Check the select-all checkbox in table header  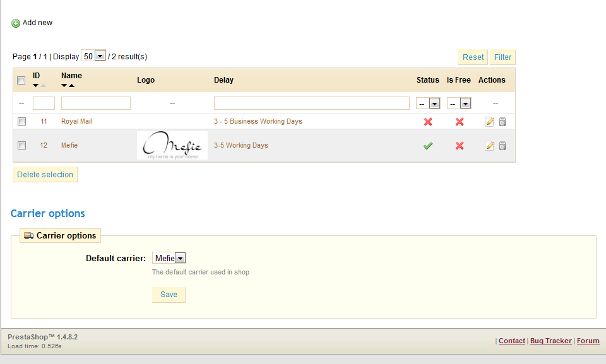pyautogui.click(x=21, y=80)
